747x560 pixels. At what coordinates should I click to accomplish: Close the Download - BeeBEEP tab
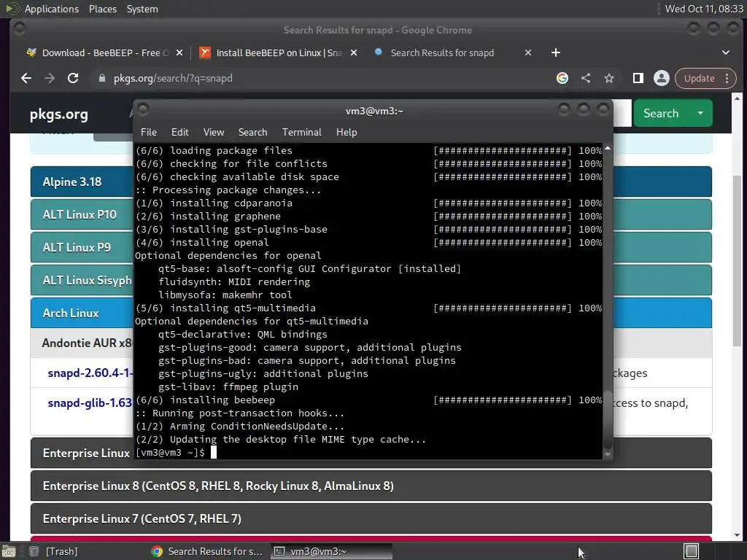(x=179, y=52)
